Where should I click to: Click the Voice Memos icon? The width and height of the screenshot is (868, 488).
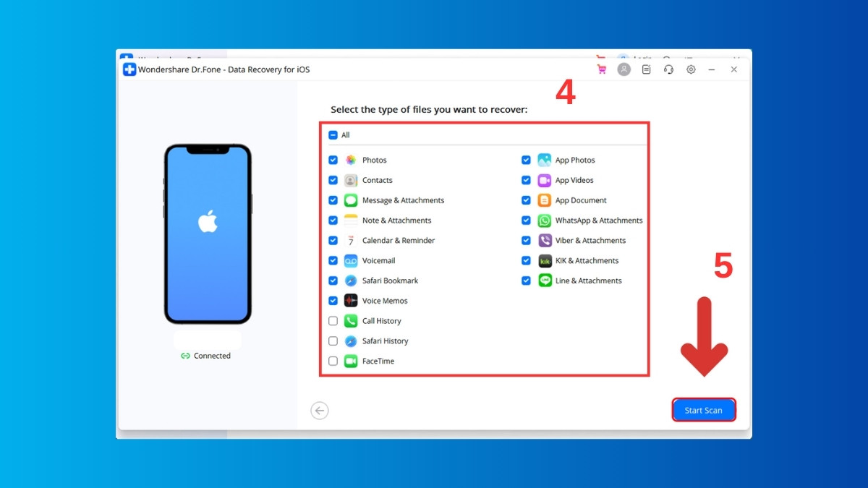[351, 301]
